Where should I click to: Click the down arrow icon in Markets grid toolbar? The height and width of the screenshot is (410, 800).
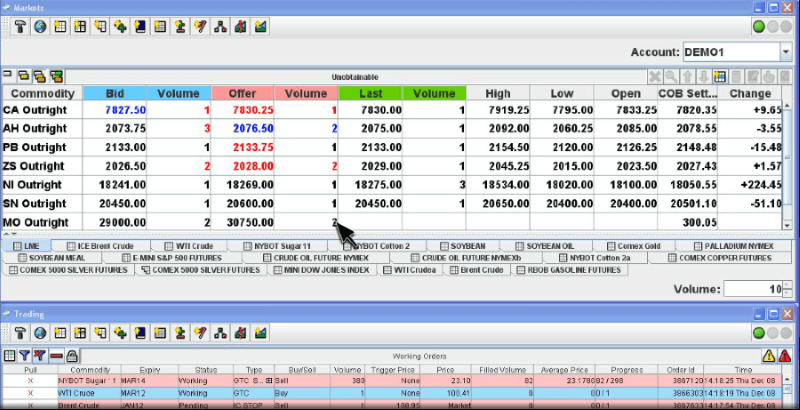click(704, 77)
